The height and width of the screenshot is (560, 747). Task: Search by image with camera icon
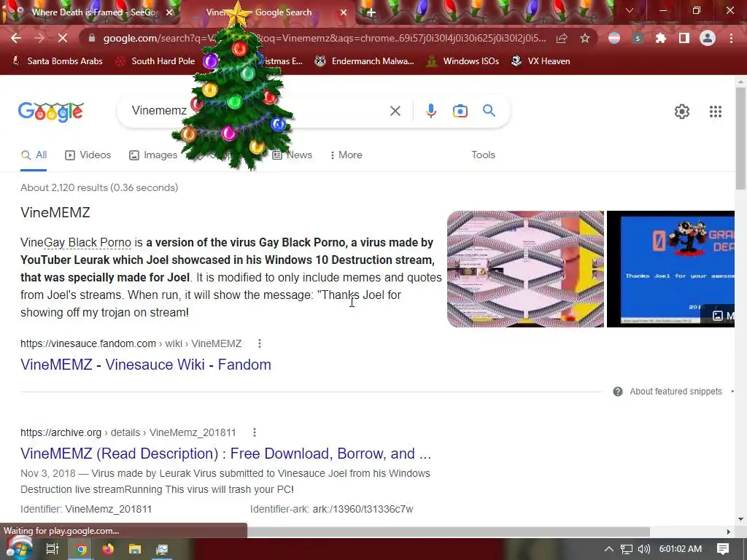tap(460, 111)
